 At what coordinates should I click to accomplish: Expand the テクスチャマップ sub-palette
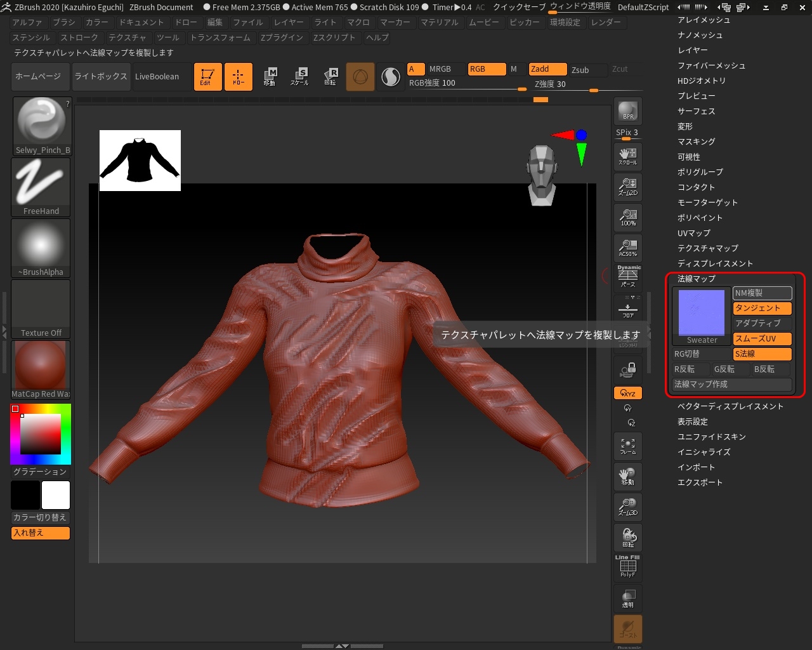tap(708, 248)
